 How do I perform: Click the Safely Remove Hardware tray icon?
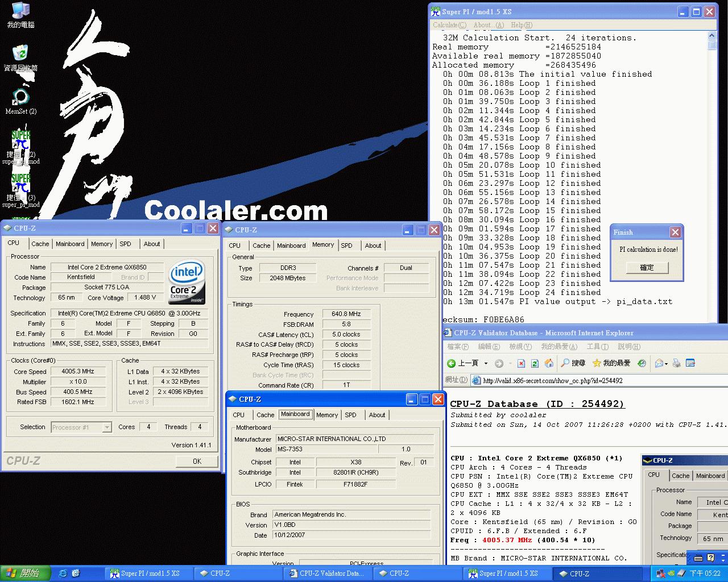pos(681,573)
